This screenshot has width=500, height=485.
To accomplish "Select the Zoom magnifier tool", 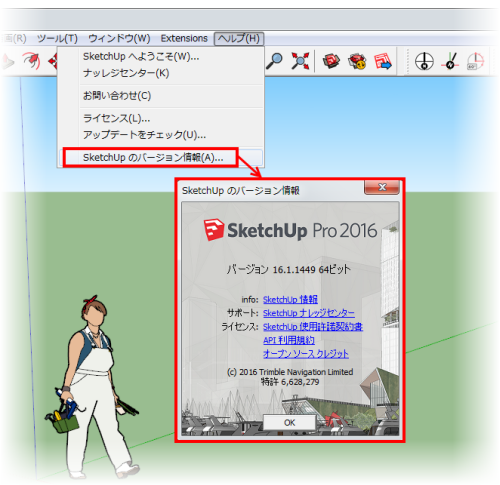I will pyautogui.click(x=274, y=61).
